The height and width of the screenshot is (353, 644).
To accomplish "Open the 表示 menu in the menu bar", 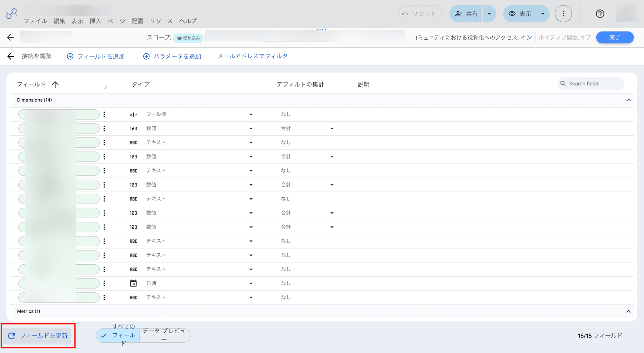I will [77, 21].
